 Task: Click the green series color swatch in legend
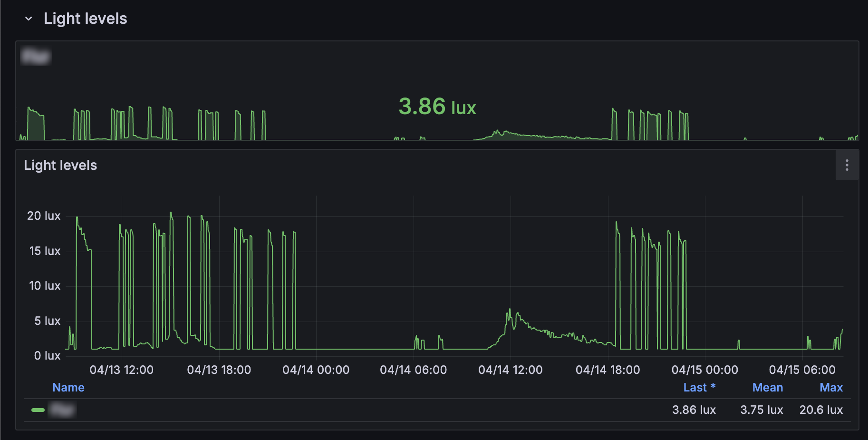38,410
